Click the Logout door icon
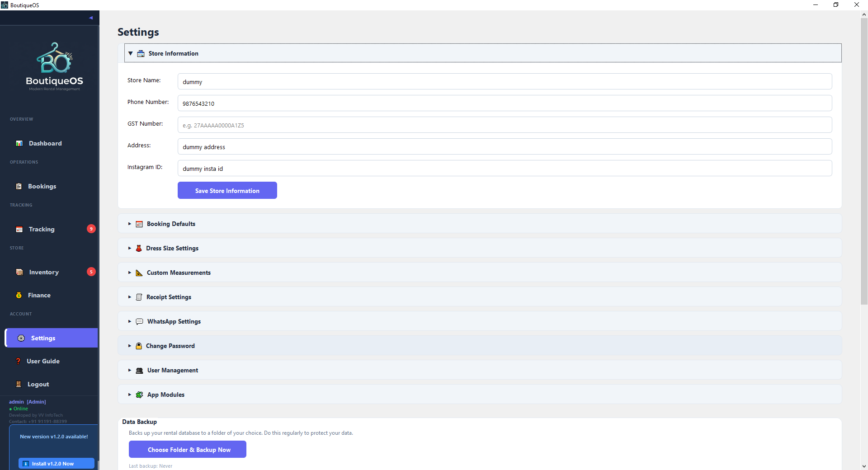This screenshot has width=868, height=470. coord(19,384)
